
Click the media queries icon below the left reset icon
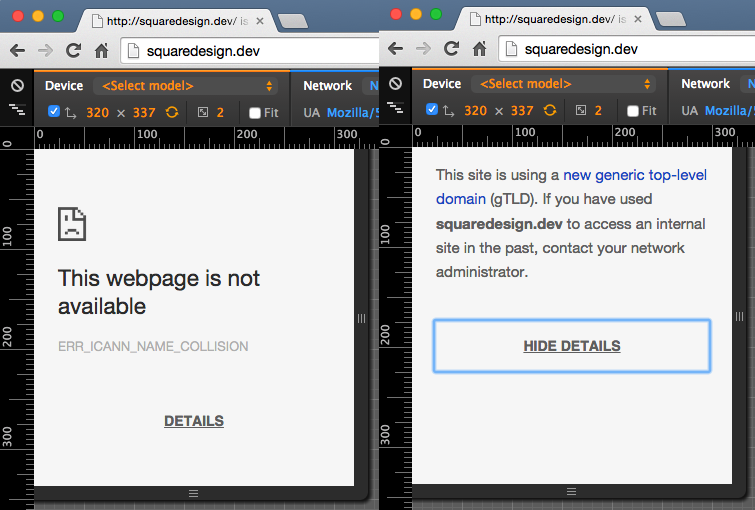click(x=16, y=111)
